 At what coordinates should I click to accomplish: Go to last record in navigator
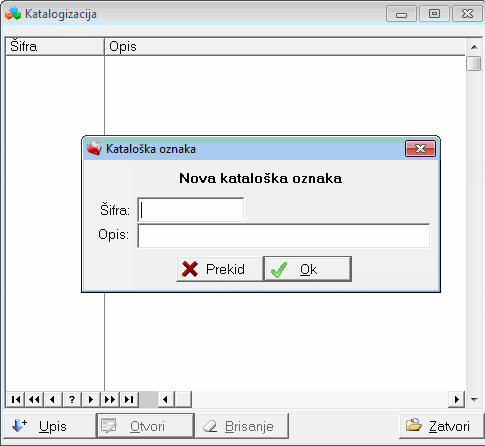pyautogui.click(x=129, y=399)
